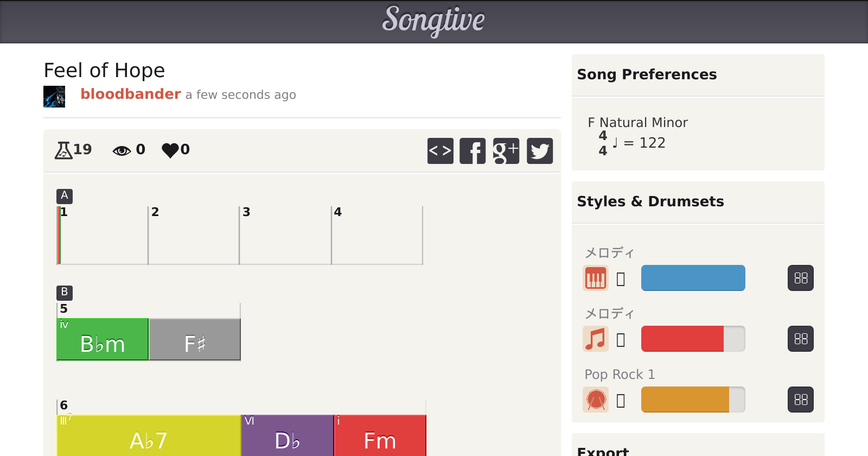Image resolution: width=868 pixels, height=456 pixels.
Task: Toggle the small box beside the music note icon
Action: (621, 340)
